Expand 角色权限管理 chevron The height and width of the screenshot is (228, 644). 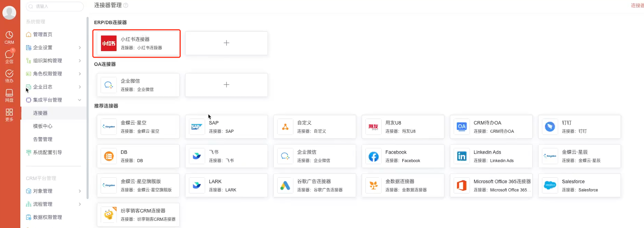click(80, 74)
